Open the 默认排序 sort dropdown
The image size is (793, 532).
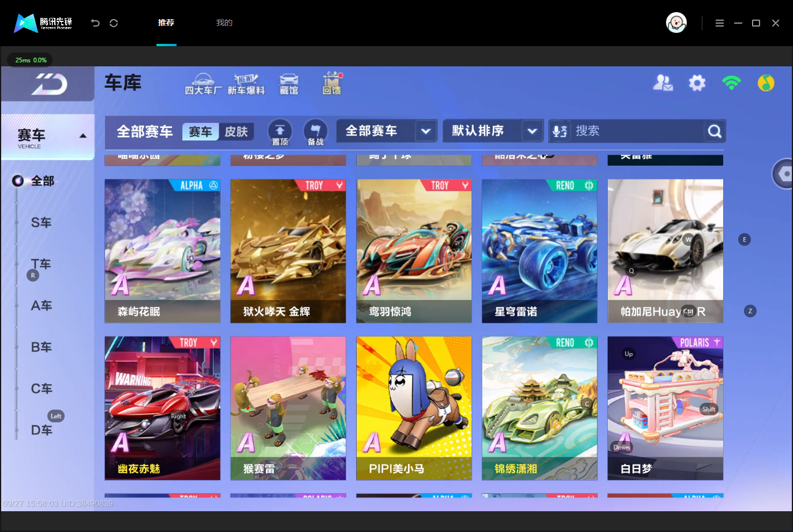(x=493, y=131)
